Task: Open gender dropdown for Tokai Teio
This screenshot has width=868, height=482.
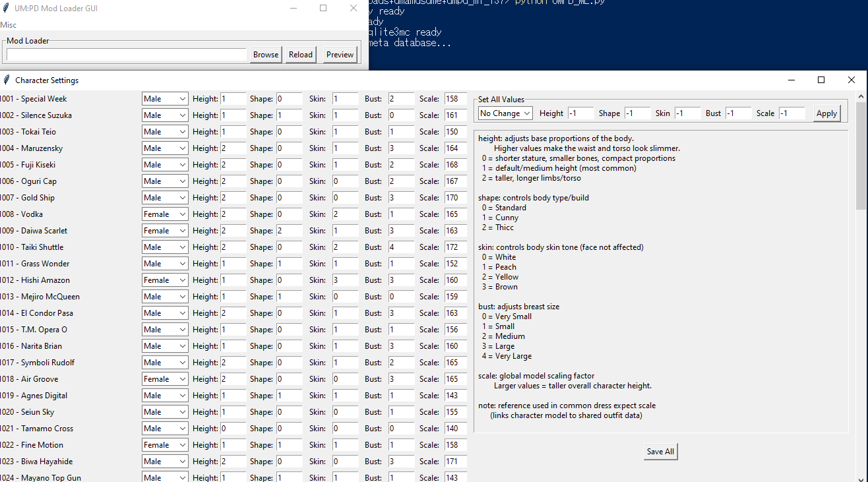Action: pyautogui.click(x=165, y=132)
